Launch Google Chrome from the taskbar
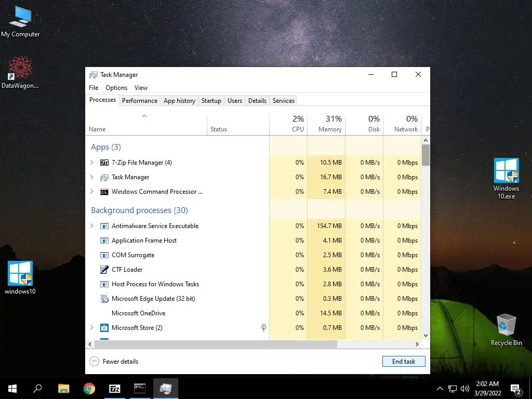Image resolution: width=532 pixels, height=399 pixels. (89, 389)
